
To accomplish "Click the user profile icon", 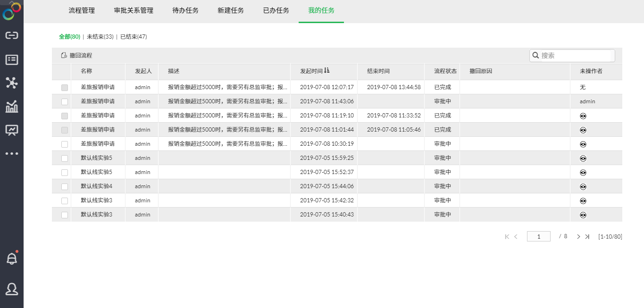I will coord(11,289).
